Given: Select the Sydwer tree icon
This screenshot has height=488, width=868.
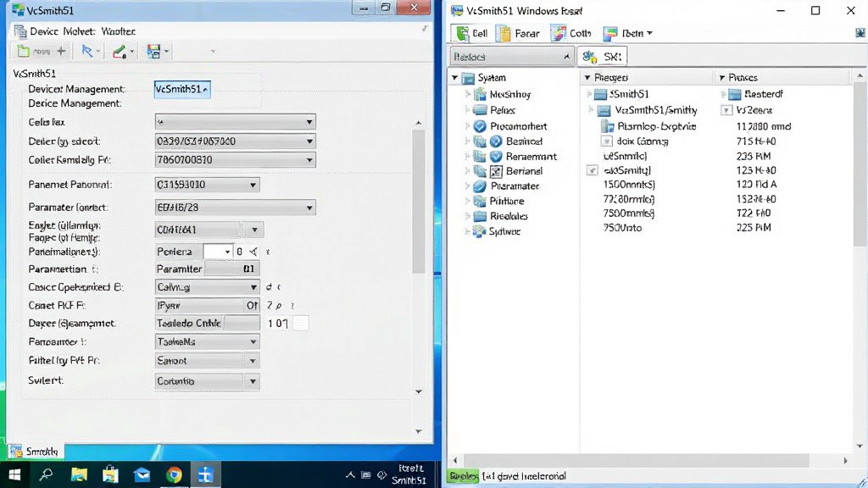Looking at the screenshot, I should 479,231.
